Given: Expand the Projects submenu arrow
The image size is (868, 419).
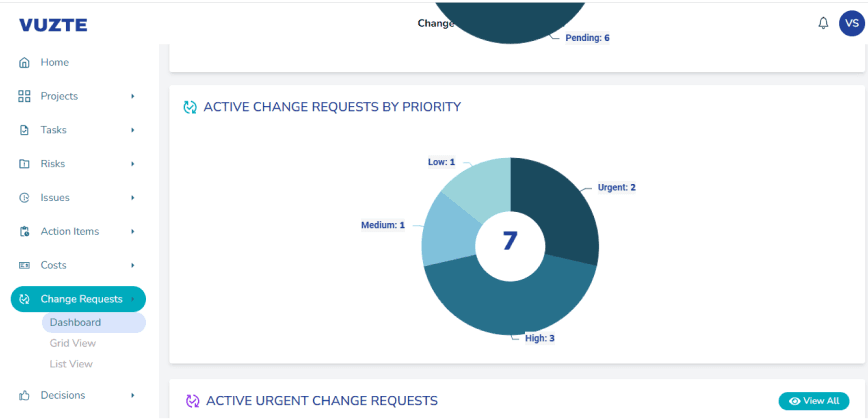Looking at the screenshot, I should 132,97.
